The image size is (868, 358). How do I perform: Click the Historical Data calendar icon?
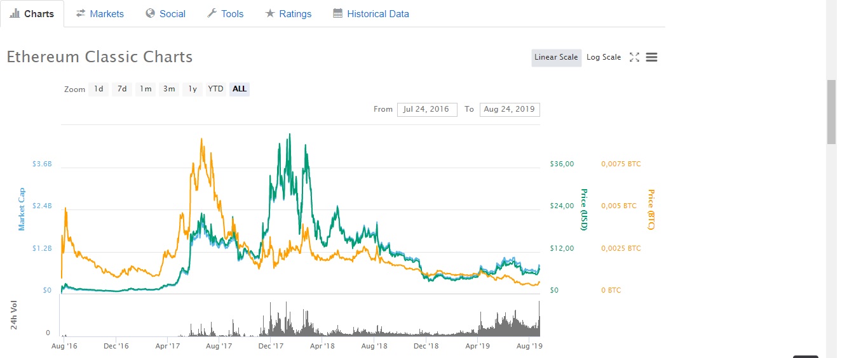click(338, 13)
